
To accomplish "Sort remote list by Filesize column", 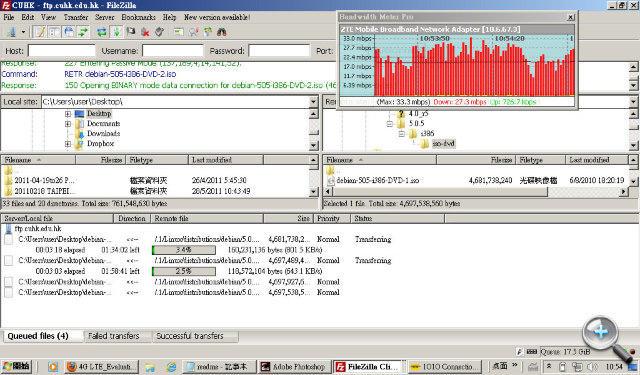I will pos(476,160).
